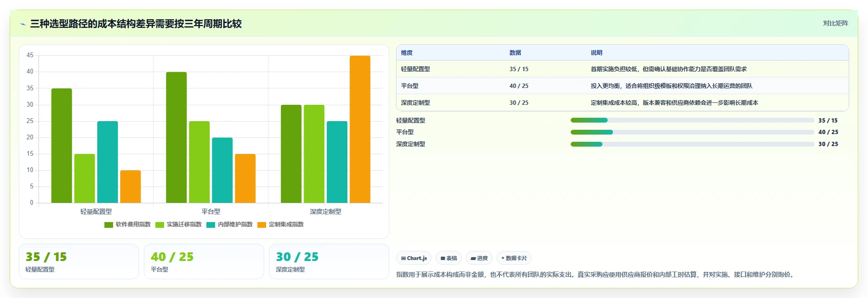
Task: Click the 数据卡片 tag chip
Action: tap(514, 258)
